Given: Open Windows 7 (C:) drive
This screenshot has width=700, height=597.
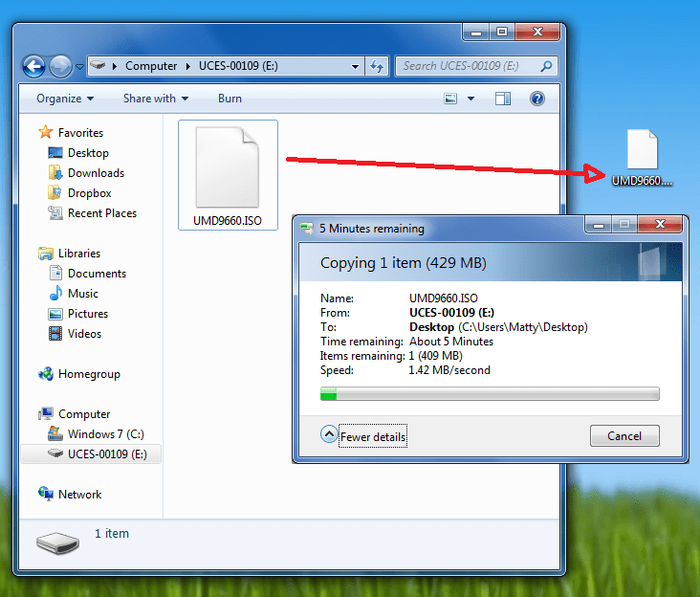Looking at the screenshot, I should tap(106, 434).
